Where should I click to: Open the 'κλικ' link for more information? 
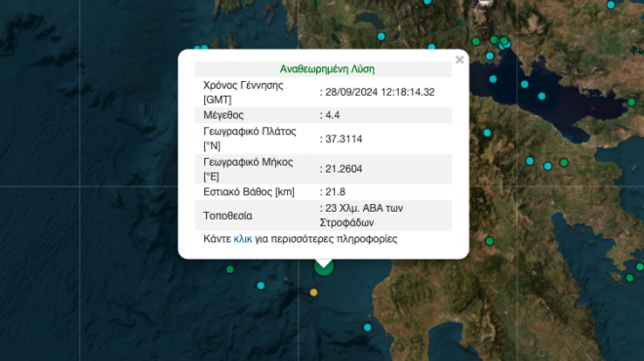tap(243, 239)
